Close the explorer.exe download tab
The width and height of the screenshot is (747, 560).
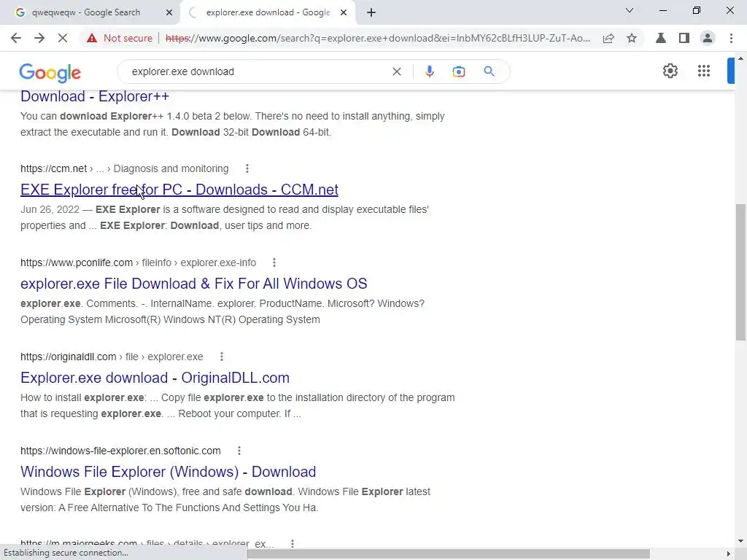344,12
